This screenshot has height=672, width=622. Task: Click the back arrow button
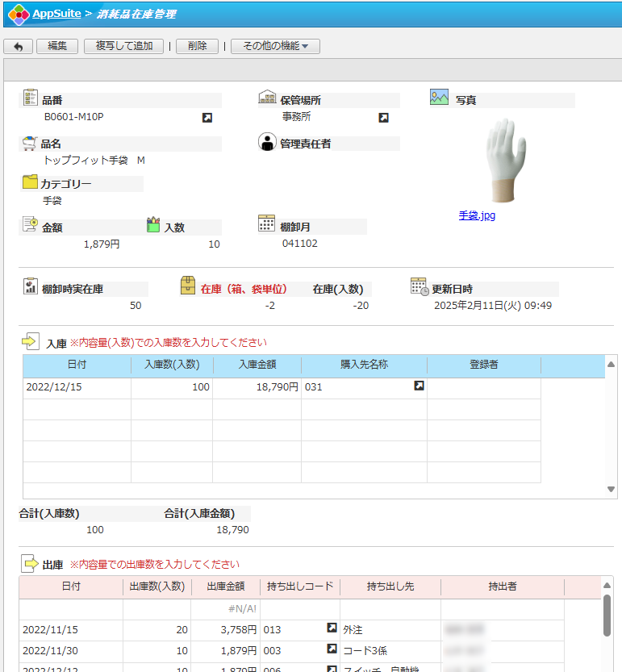[19, 47]
